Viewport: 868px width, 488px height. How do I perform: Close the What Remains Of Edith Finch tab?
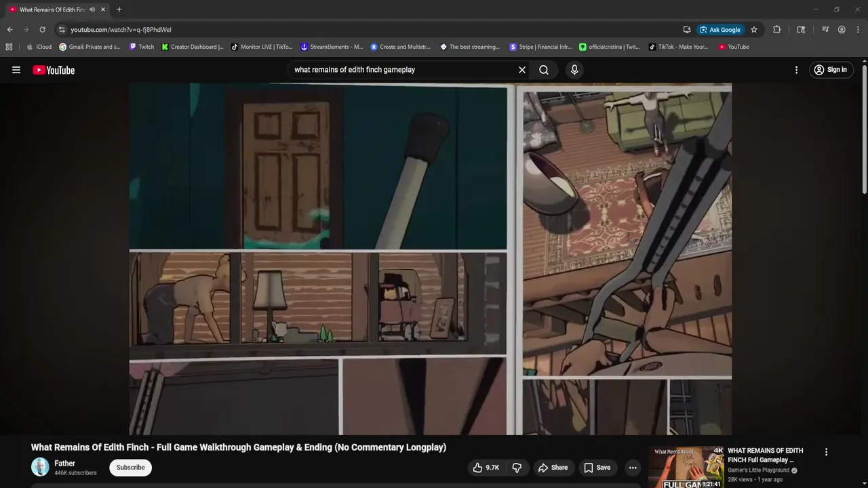tap(103, 9)
